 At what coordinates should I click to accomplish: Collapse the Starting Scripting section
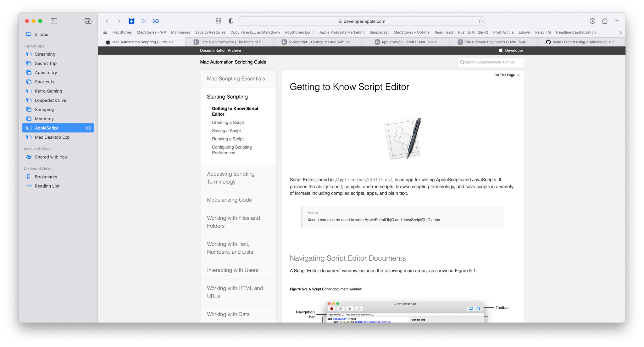click(227, 97)
